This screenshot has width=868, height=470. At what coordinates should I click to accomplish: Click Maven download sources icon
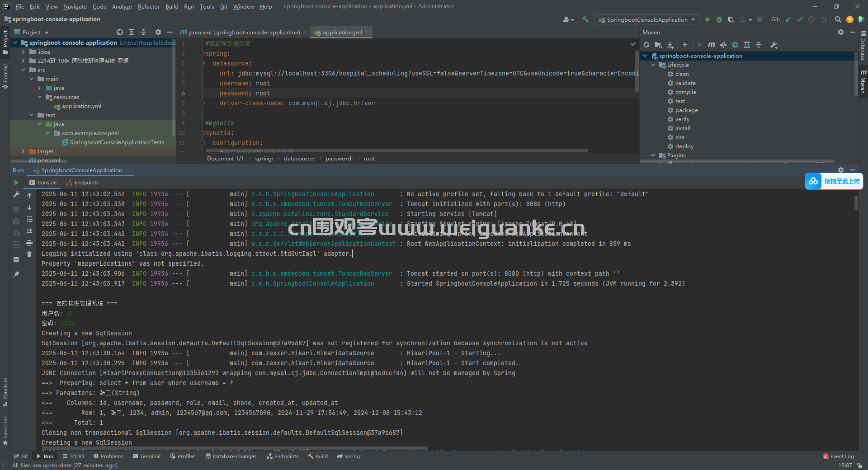(670, 45)
